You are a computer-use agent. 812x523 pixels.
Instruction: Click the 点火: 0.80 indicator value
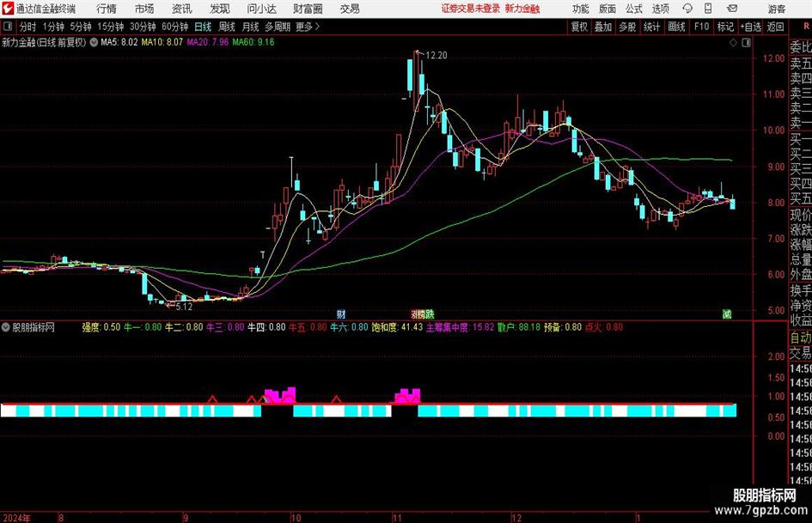point(604,327)
